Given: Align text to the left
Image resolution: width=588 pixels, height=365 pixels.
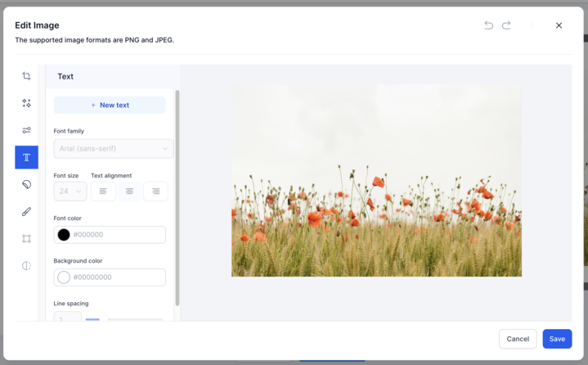Looking at the screenshot, I should (x=103, y=192).
